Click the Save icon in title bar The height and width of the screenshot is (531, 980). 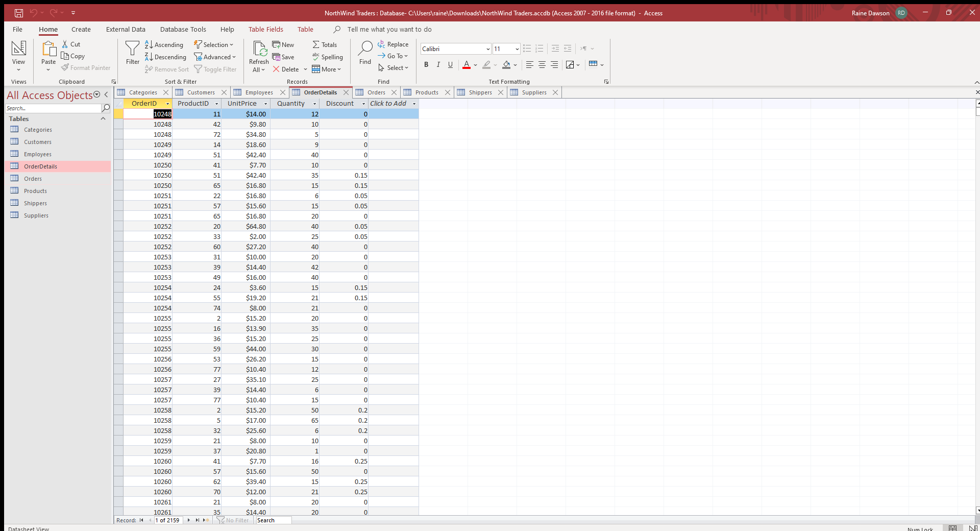coord(19,13)
